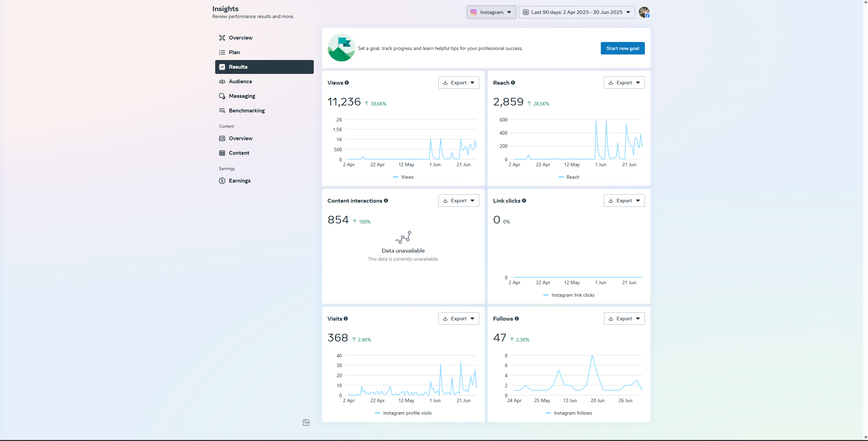Viewport: 868px width, 441px height.
Task: Toggle the Instagram profile visits legend
Action: point(407,413)
